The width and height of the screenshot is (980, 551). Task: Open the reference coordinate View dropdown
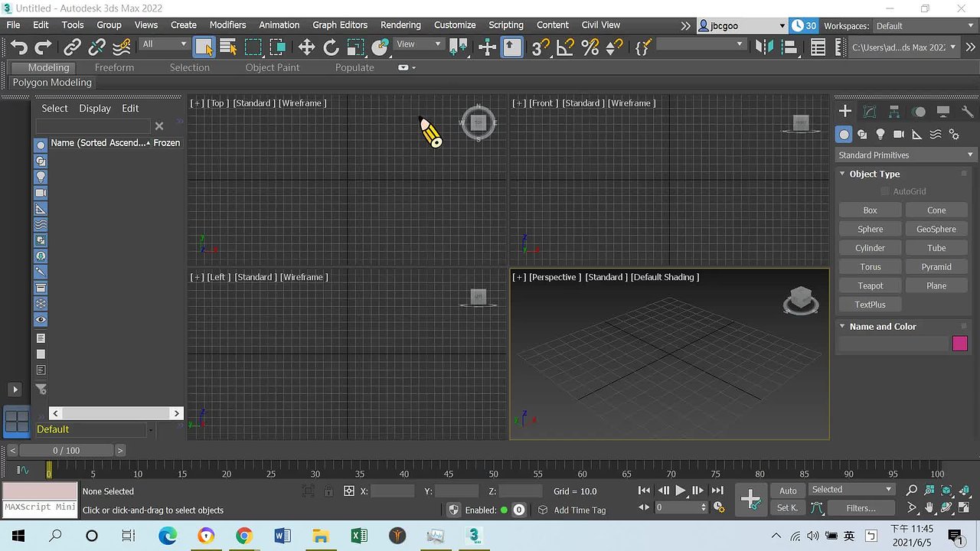click(x=419, y=44)
